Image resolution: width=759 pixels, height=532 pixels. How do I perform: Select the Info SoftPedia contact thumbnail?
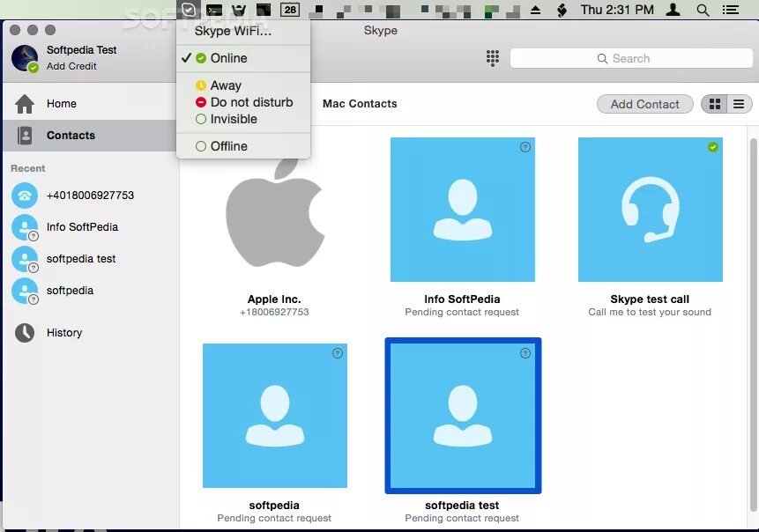462,210
